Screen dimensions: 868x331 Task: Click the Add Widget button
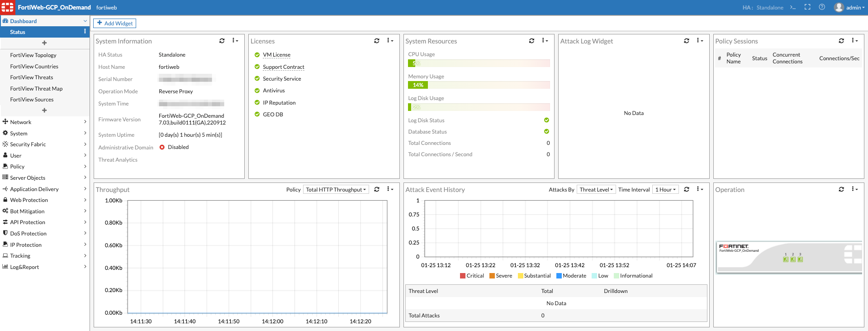(115, 23)
